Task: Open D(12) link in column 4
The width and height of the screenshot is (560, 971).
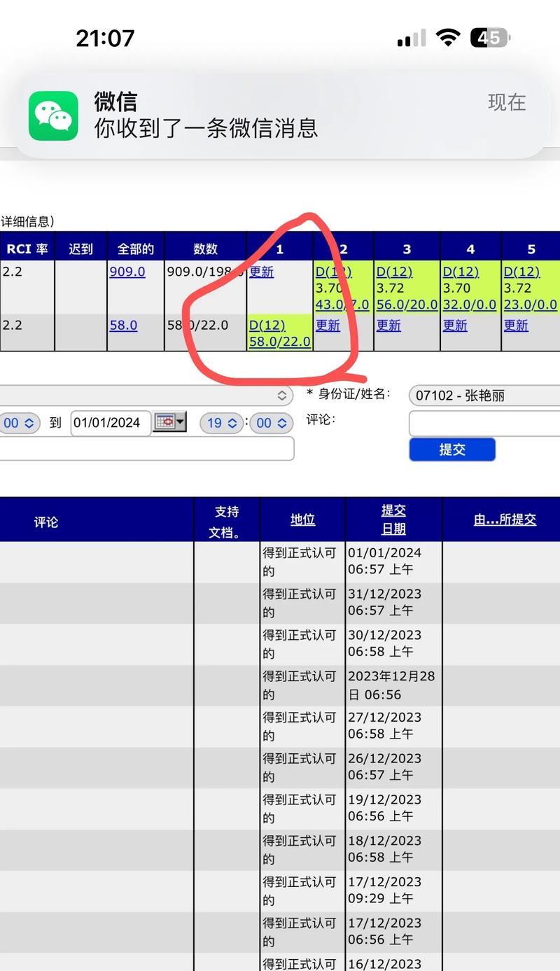Action: pos(461,272)
